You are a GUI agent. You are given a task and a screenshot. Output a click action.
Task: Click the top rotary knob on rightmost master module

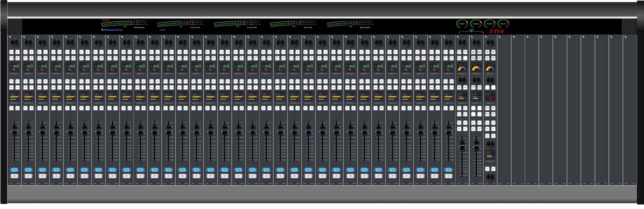point(490,43)
